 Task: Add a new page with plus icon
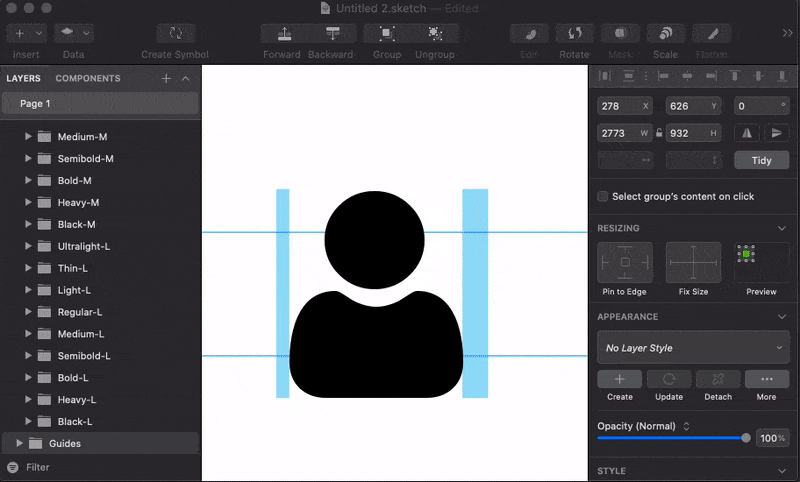coord(166,78)
